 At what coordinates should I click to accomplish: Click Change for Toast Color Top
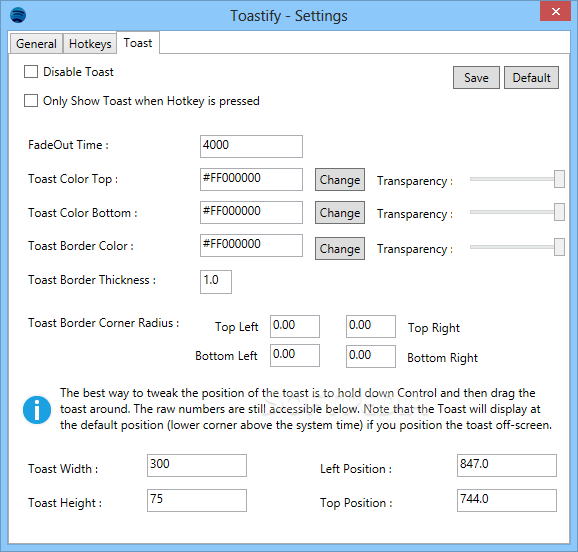pos(340,180)
